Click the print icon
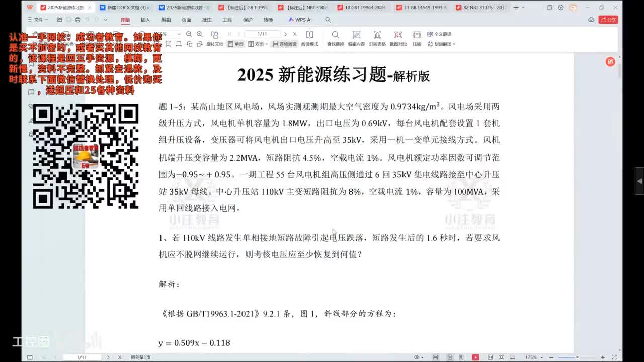644x362 pixels. coord(77,20)
